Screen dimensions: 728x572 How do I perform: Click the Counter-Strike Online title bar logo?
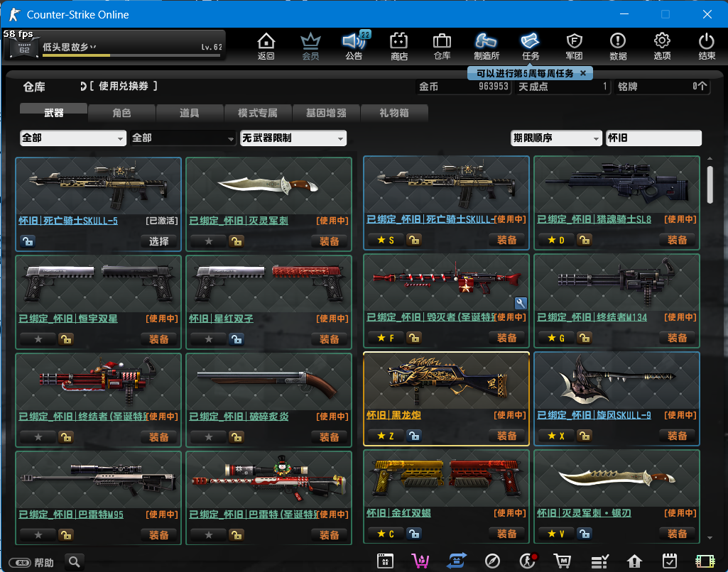(x=14, y=14)
